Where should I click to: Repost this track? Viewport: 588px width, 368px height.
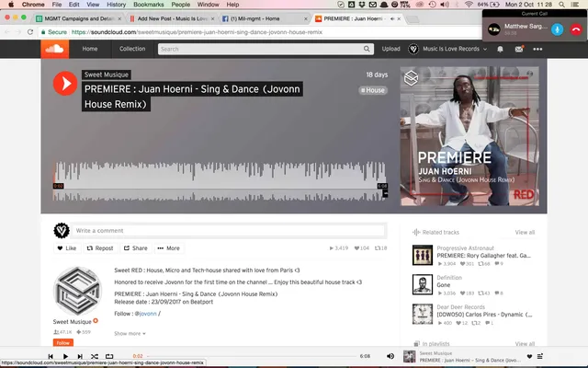[x=100, y=248]
